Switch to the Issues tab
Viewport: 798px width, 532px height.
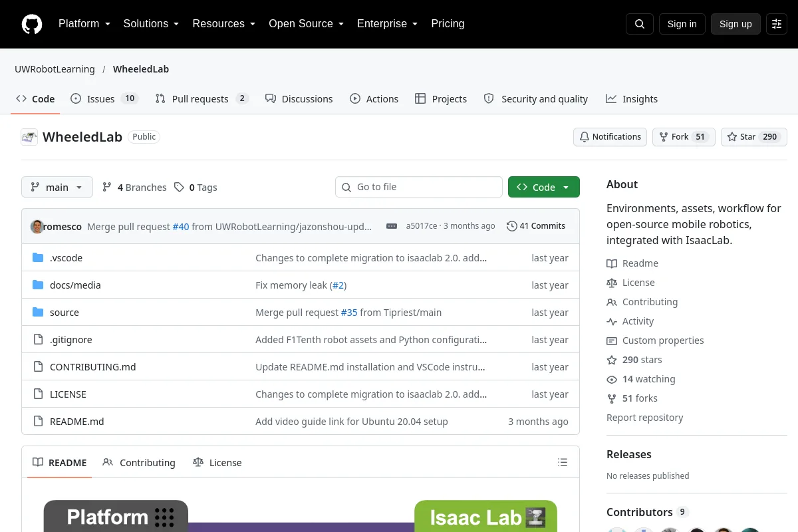(104, 99)
